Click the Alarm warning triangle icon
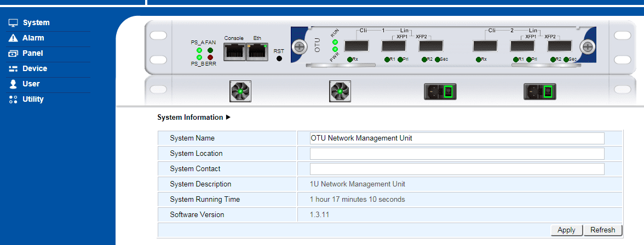 pyautogui.click(x=13, y=38)
